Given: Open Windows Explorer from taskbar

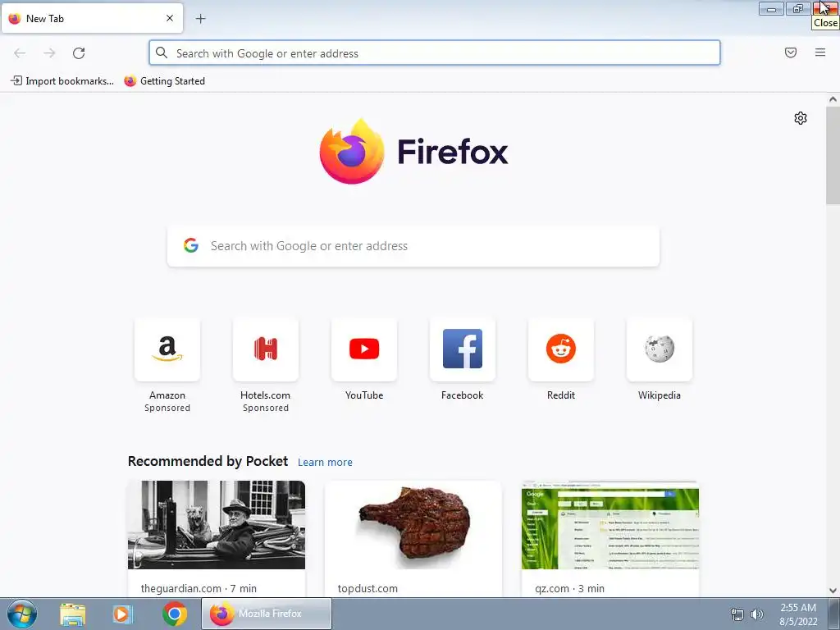Looking at the screenshot, I should point(73,614).
